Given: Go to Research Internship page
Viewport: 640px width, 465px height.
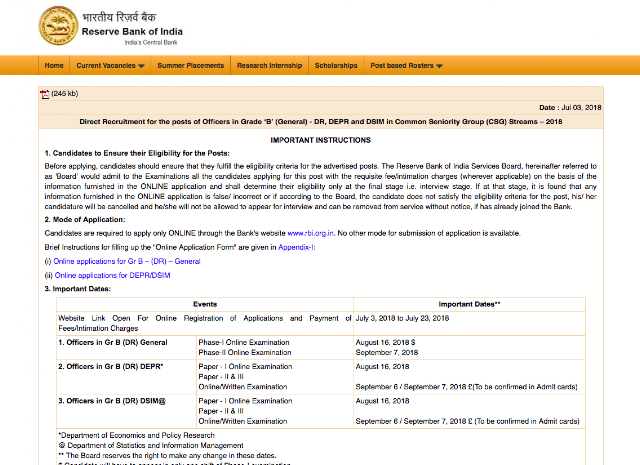Looking at the screenshot, I should [269, 65].
